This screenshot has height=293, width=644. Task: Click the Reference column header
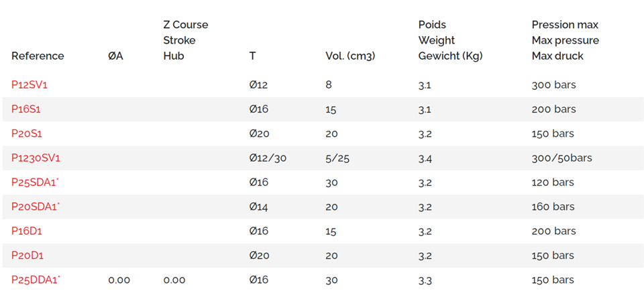38,56
